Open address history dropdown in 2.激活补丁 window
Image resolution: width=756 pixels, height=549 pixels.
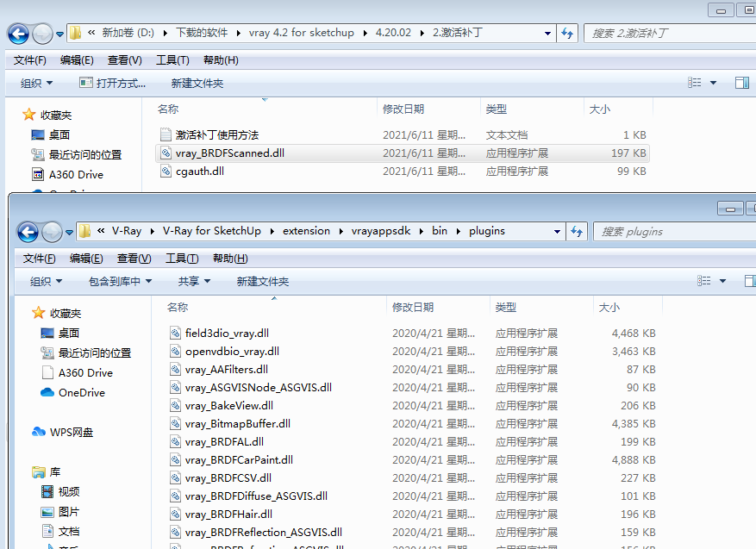pyautogui.click(x=547, y=34)
